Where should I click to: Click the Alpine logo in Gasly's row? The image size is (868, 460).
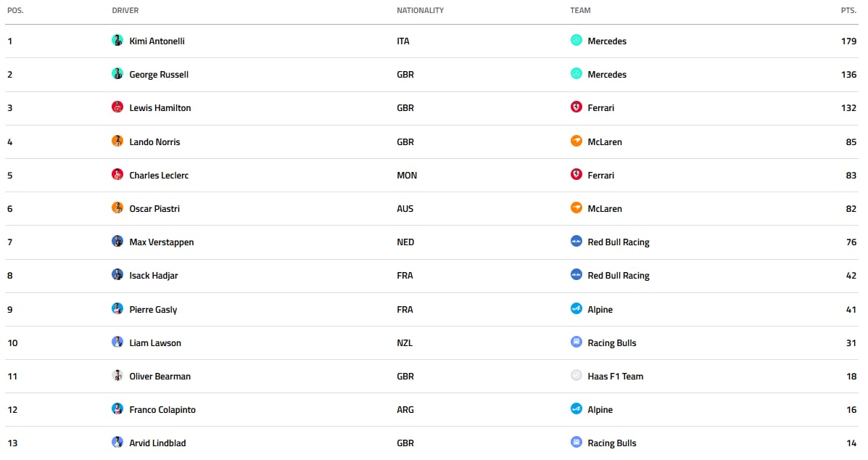pos(576,309)
